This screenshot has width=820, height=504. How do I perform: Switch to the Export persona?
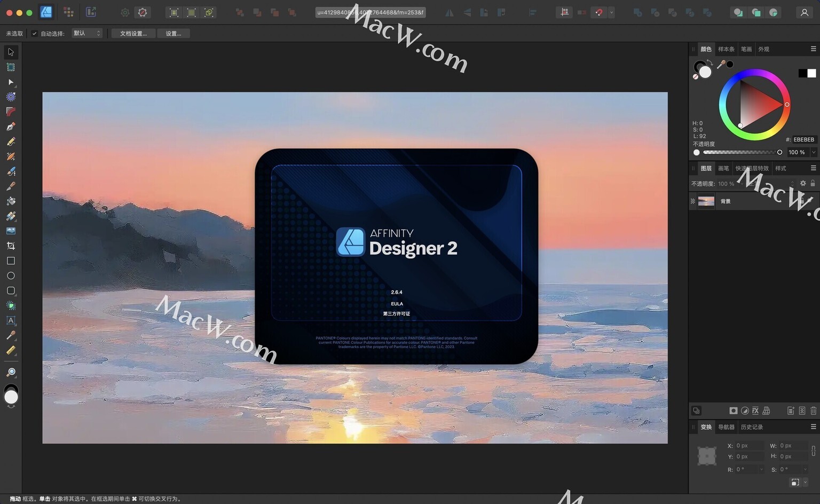[x=91, y=12]
